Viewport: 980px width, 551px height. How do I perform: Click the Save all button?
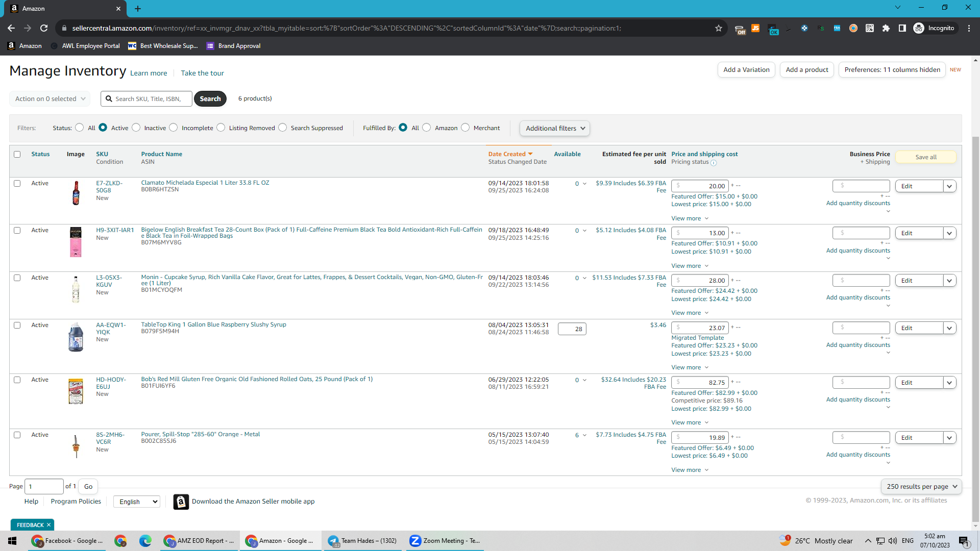tap(926, 157)
